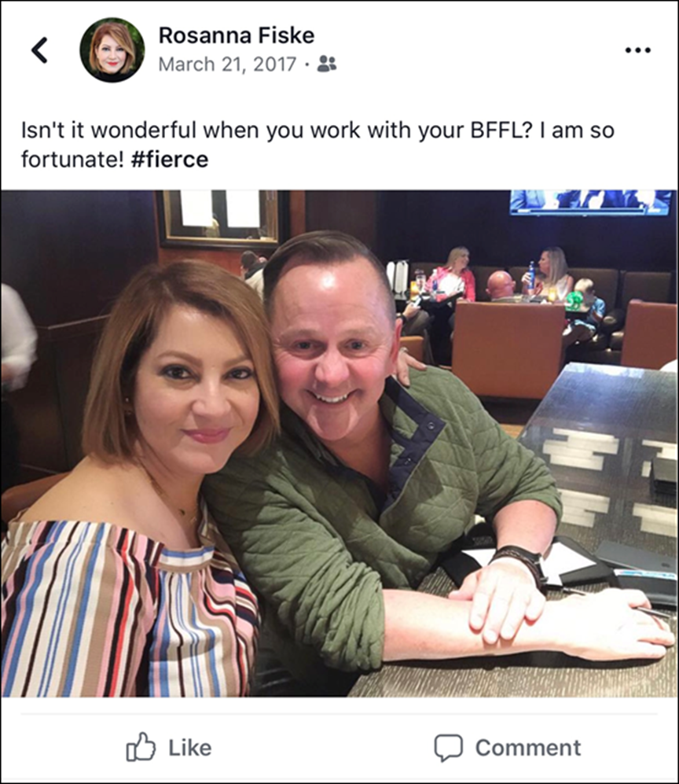679x784 pixels.
Task: Tap the blue bottle held in background
Action: (x=531, y=275)
